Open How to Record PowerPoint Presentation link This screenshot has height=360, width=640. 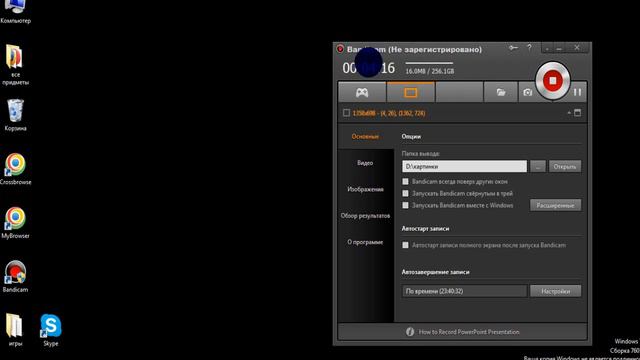click(x=469, y=332)
